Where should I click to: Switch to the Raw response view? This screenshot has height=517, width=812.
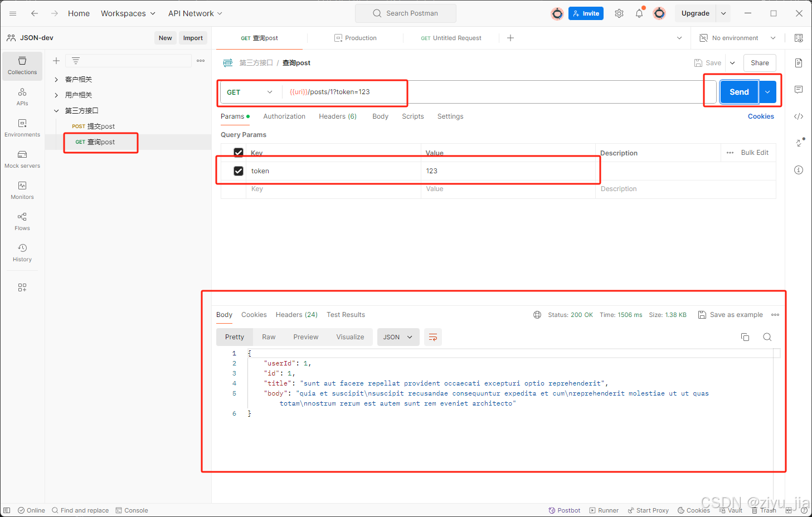(x=269, y=337)
